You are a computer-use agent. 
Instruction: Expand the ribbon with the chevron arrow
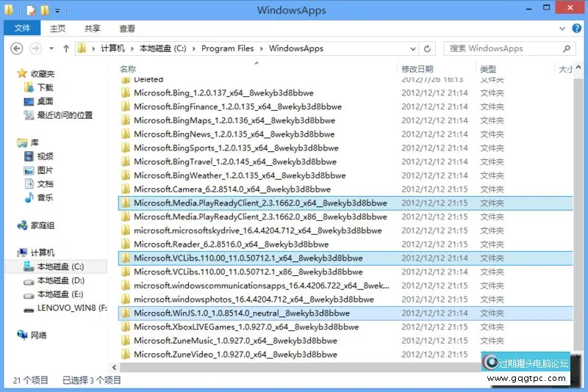pyautogui.click(x=564, y=29)
